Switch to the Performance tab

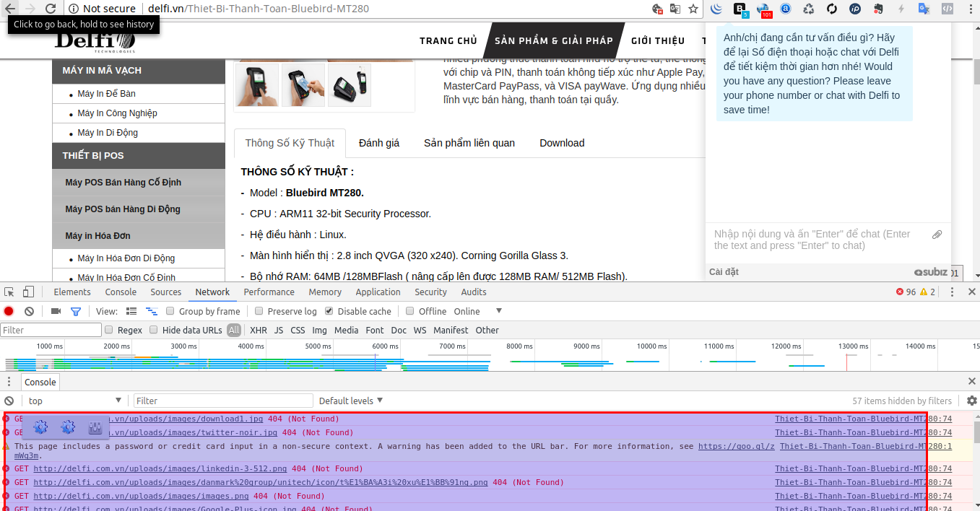[269, 292]
